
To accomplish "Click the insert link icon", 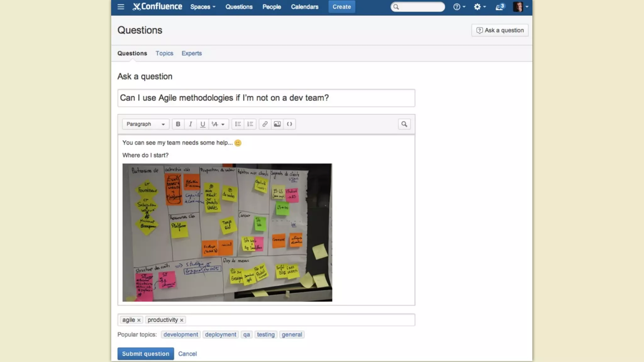I will [x=265, y=124].
